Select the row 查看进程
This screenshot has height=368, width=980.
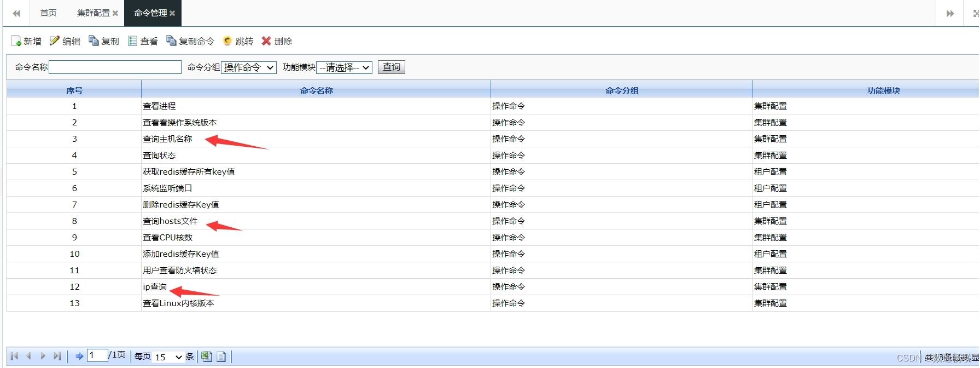pos(492,106)
